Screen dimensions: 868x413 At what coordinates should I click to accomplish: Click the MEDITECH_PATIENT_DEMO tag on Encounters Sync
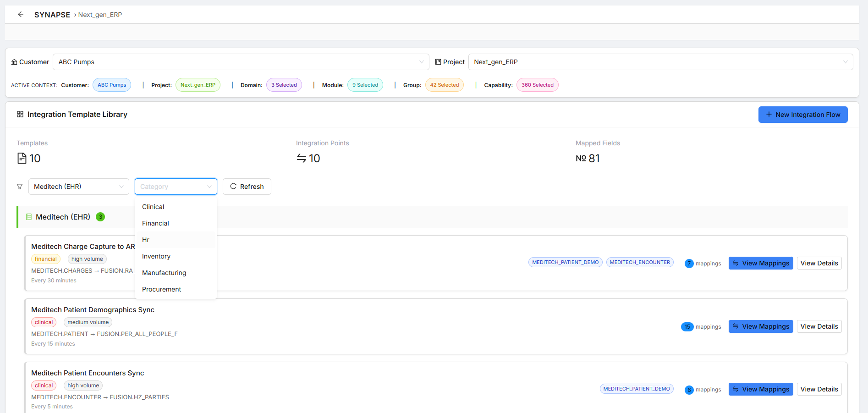[x=636, y=388]
